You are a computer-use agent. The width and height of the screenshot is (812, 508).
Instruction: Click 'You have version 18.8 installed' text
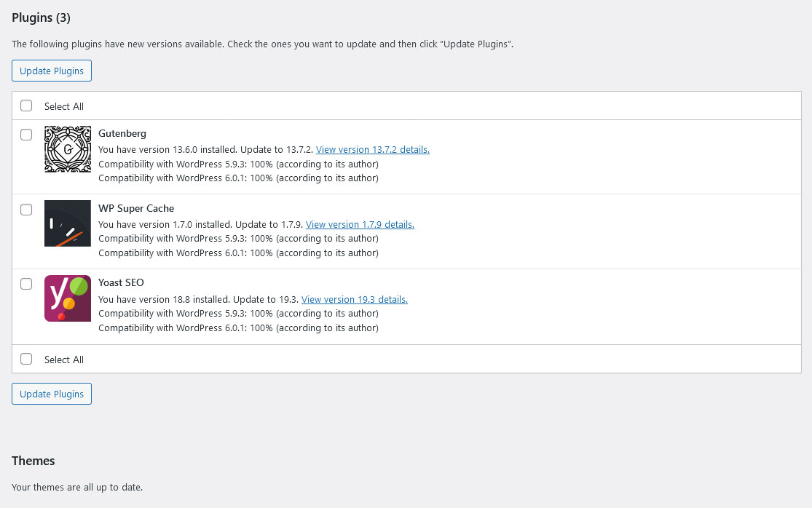[164, 300]
